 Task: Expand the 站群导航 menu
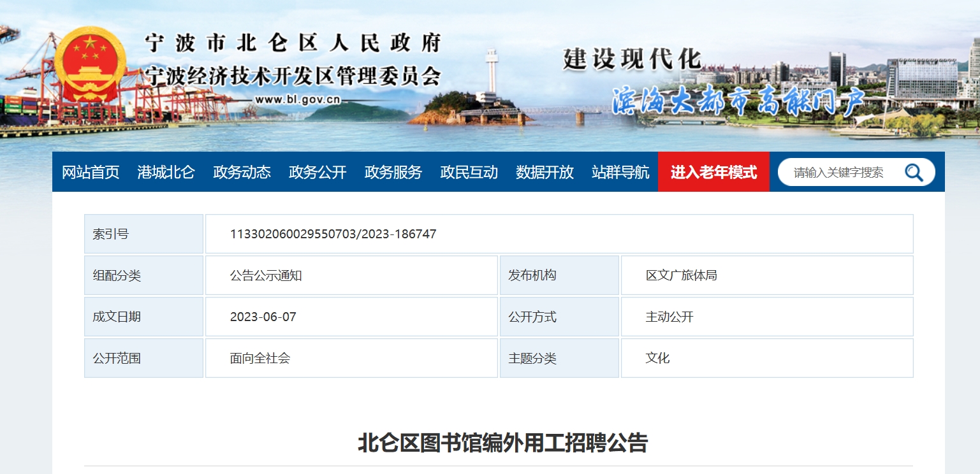620,172
